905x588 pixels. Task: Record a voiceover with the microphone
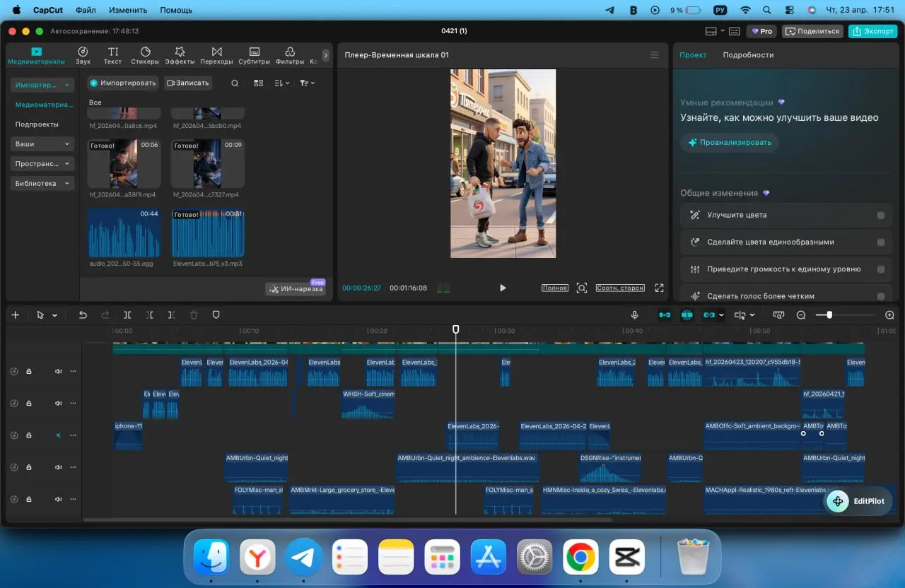pyautogui.click(x=635, y=315)
